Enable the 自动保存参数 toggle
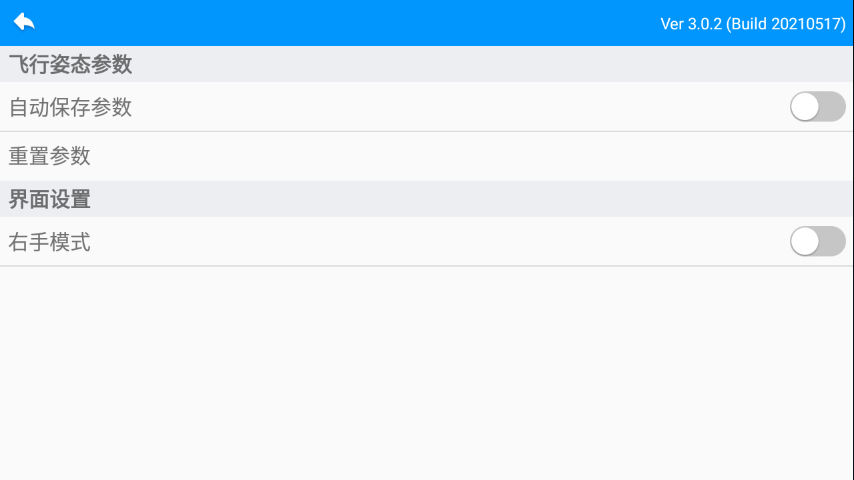The image size is (854, 480). (817, 107)
